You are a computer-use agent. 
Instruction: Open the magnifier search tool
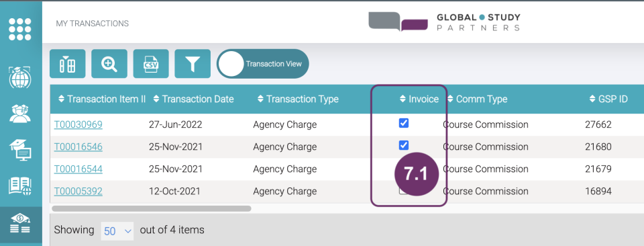tap(109, 64)
